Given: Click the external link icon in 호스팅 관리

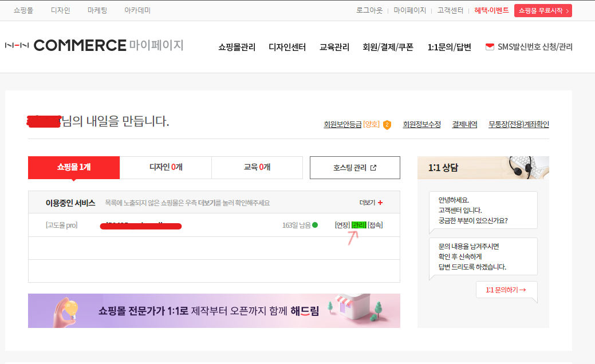Looking at the screenshot, I should pyautogui.click(x=373, y=168).
